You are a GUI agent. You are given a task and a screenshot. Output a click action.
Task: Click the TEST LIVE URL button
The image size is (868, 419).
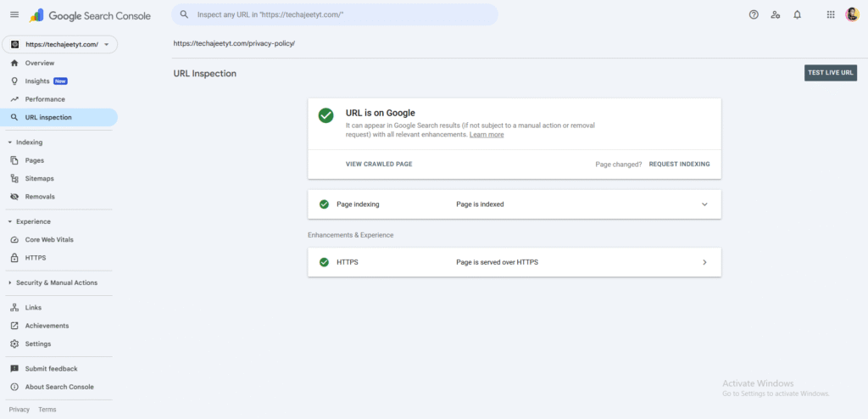[x=830, y=73]
